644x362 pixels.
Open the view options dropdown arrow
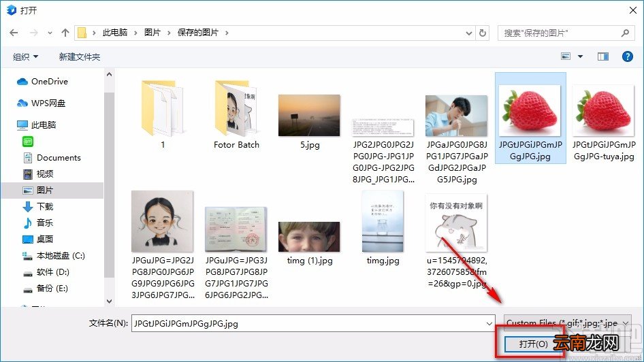[x=580, y=56]
